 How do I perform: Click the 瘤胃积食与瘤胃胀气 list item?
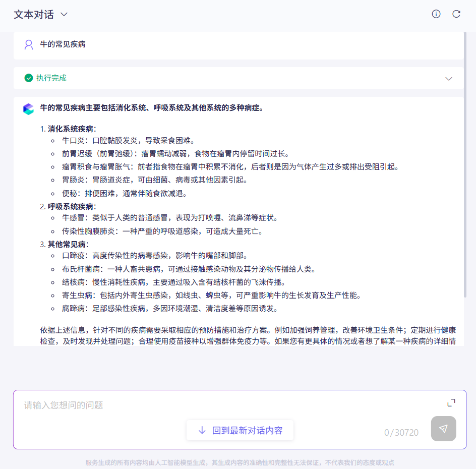[x=230, y=166]
